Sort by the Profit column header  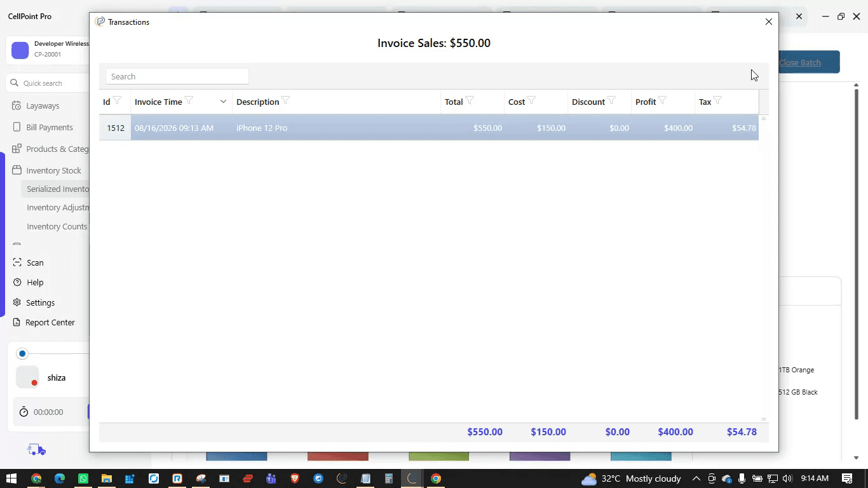(646, 102)
